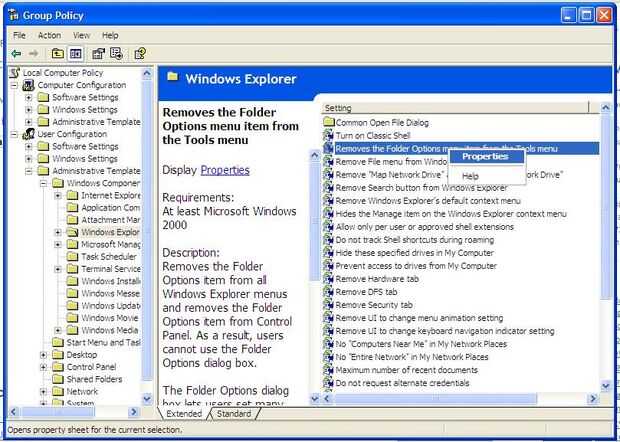The height and width of the screenshot is (442, 620).
Task: Go back with the green arrow
Action: [x=16, y=53]
